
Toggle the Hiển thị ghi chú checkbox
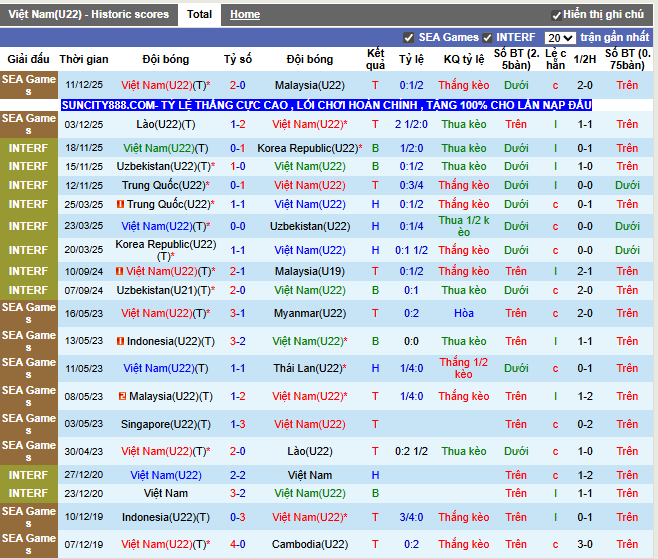pyautogui.click(x=556, y=16)
